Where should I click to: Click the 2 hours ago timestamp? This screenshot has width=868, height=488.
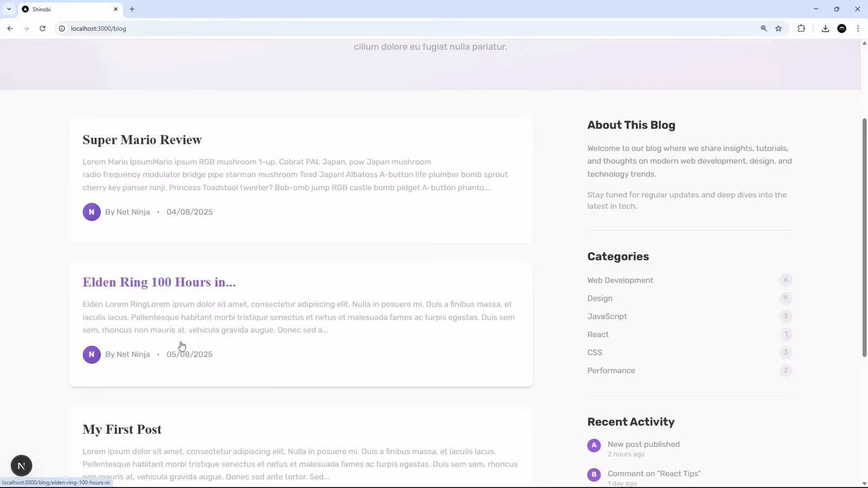coord(626,454)
